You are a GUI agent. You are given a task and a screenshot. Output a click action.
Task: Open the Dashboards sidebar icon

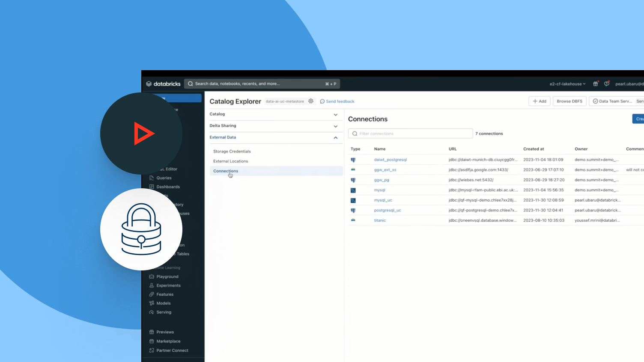point(152,187)
